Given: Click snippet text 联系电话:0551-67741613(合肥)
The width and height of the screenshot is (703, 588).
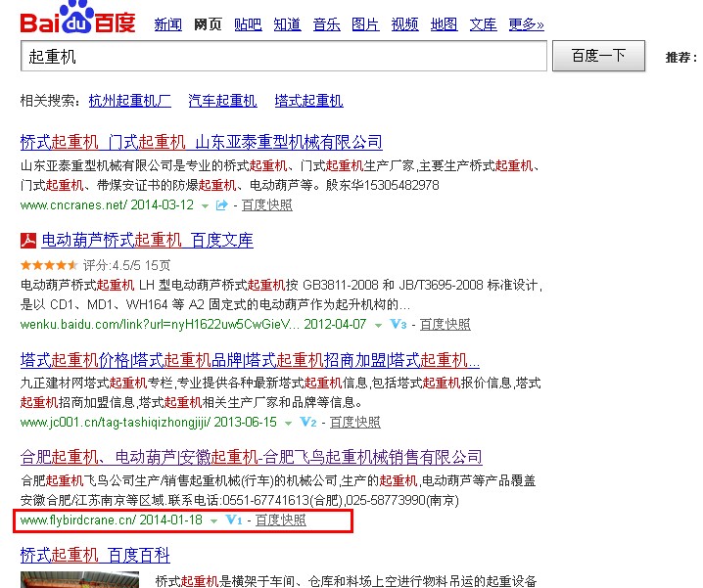Looking at the screenshot, I should click(256, 500).
